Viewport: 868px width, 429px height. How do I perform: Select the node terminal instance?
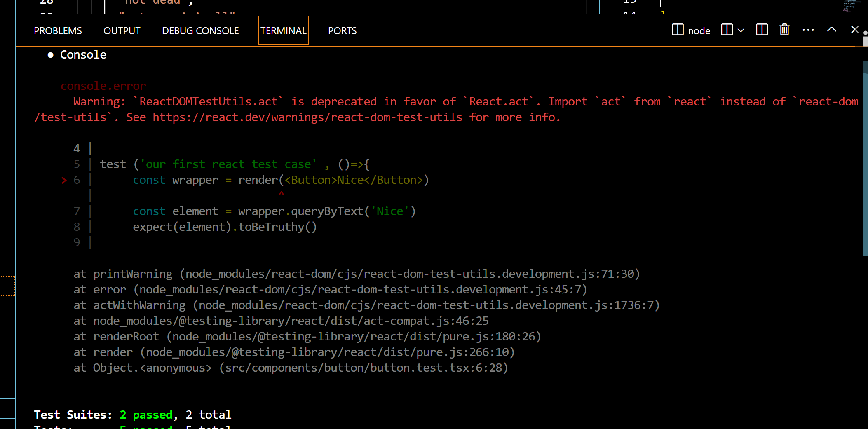tap(691, 30)
